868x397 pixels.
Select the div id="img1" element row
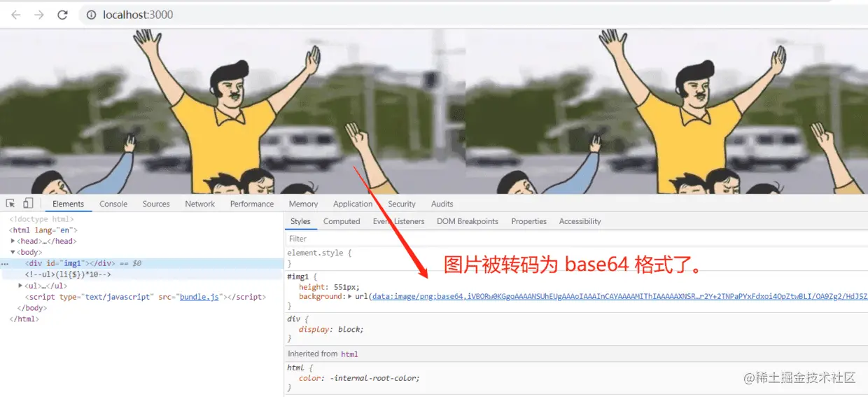[142, 263]
